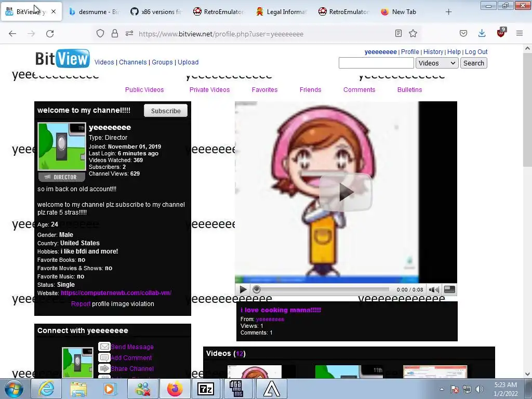Toggle reader view for this page

tap(398, 33)
